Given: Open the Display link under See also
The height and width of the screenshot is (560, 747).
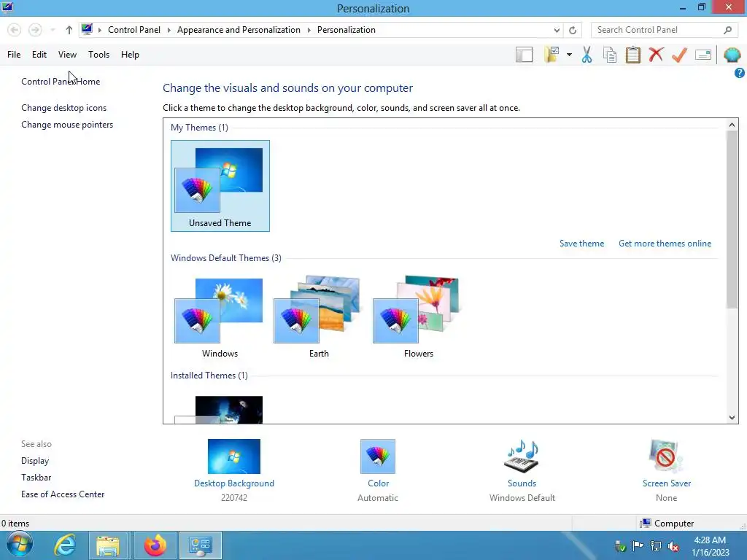Looking at the screenshot, I should [x=35, y=461].
